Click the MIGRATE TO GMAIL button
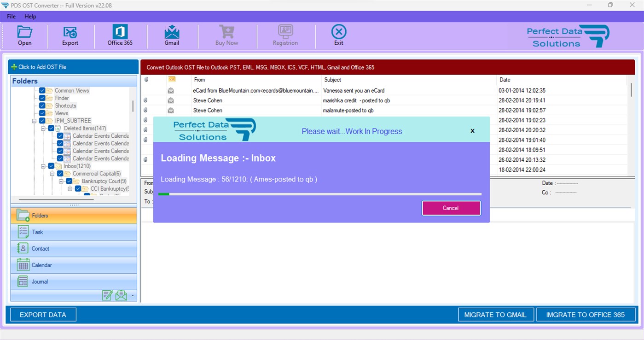Image resolution: width=644 pixels, height=340 pixels. (496, 314)
